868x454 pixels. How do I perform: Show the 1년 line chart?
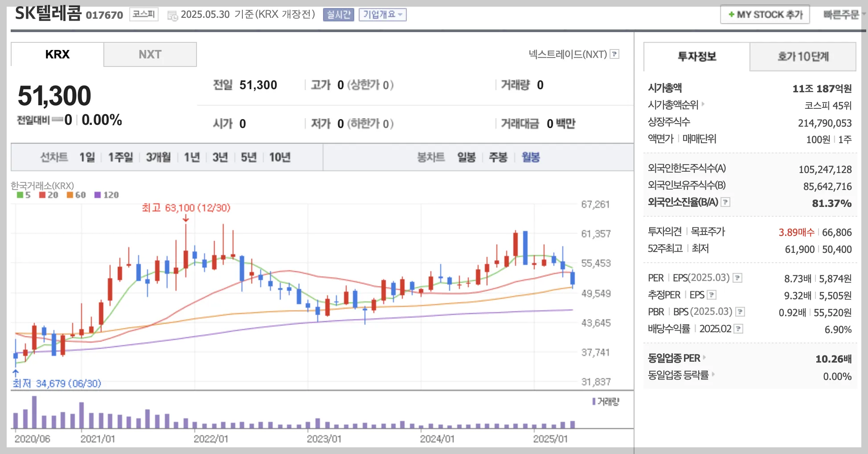pyautogui.click(x=192, y=157)
